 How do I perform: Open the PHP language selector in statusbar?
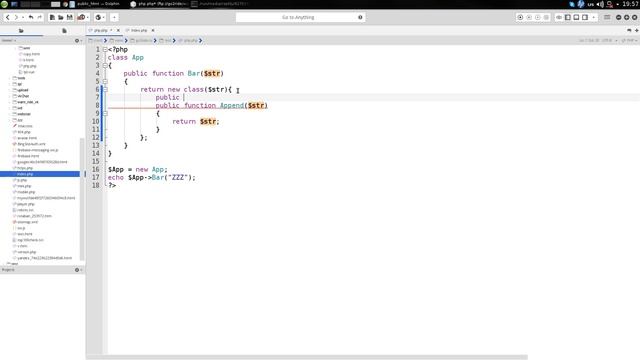click(630, 40)
